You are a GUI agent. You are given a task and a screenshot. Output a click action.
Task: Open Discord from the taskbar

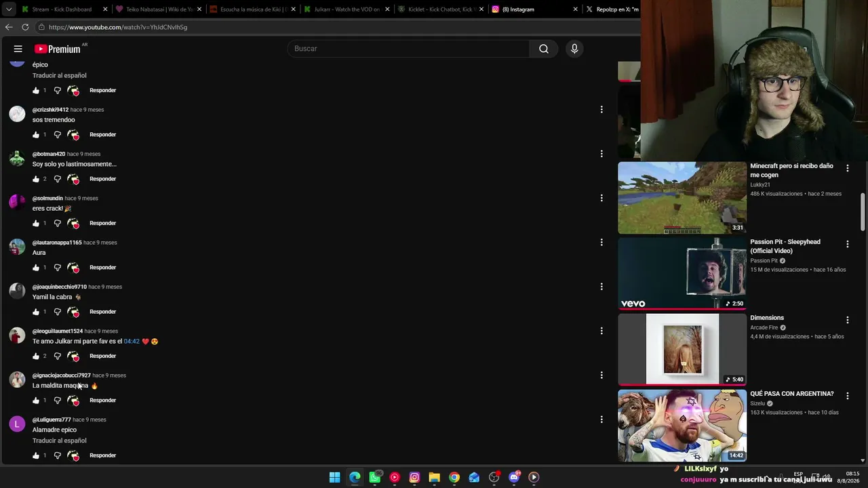pyautogui.click(x=514, y=477)
